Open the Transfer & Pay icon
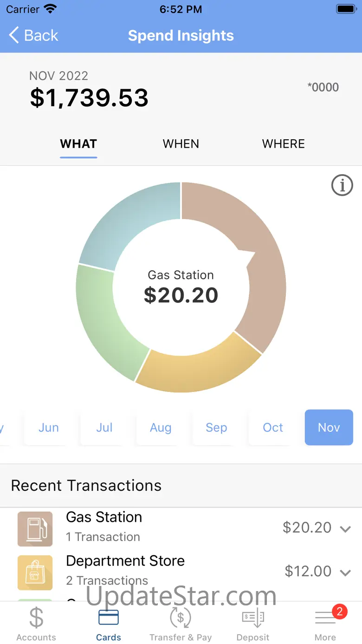The image size is (362, 644). pyautogui.click(x=181, y=618)
